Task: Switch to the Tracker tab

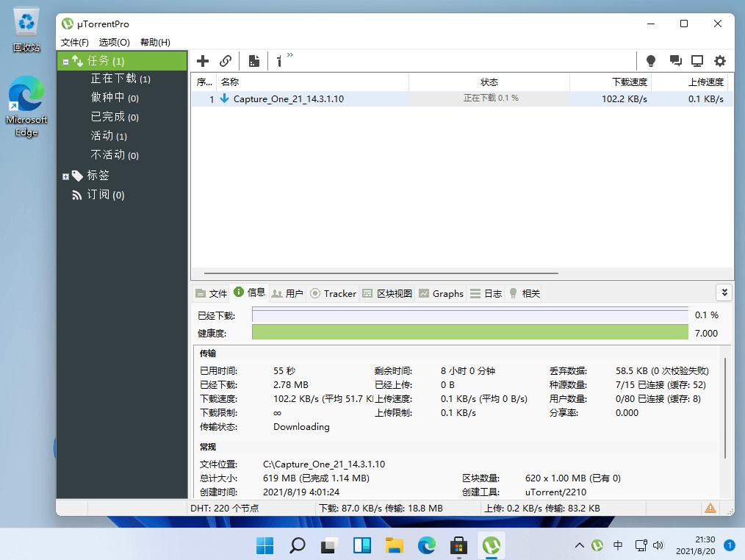Action: 333,293
